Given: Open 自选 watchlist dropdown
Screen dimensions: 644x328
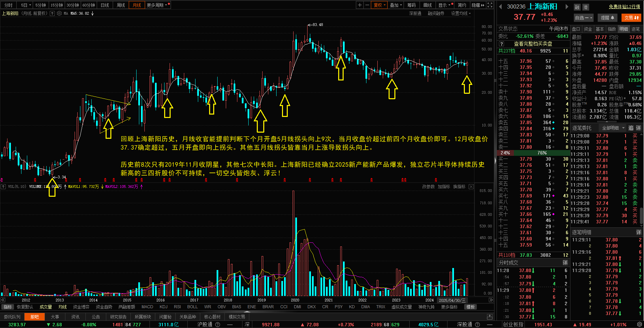Looking at the screenshot, I should [x=584, y=18].
